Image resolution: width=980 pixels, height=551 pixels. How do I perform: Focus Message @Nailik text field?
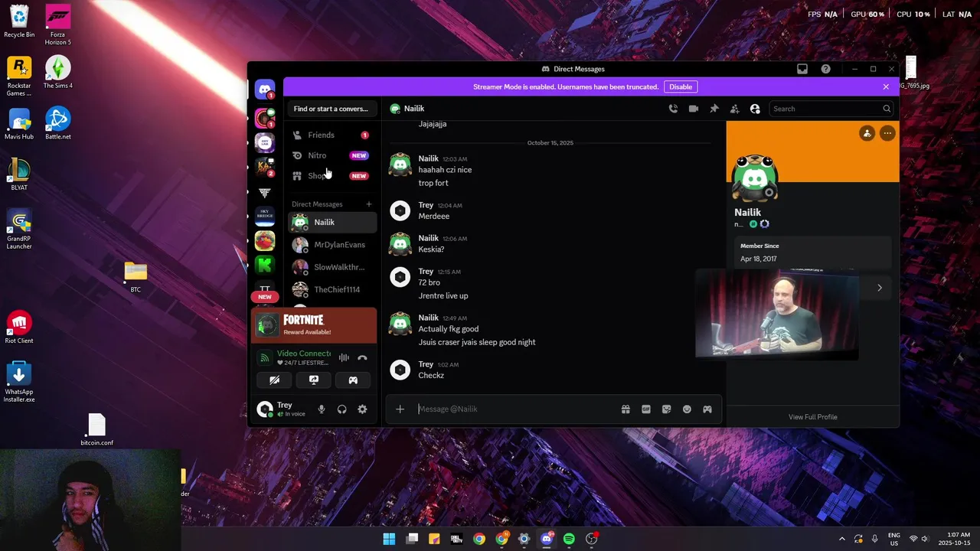pyautogui.click(x=515, y=409)
